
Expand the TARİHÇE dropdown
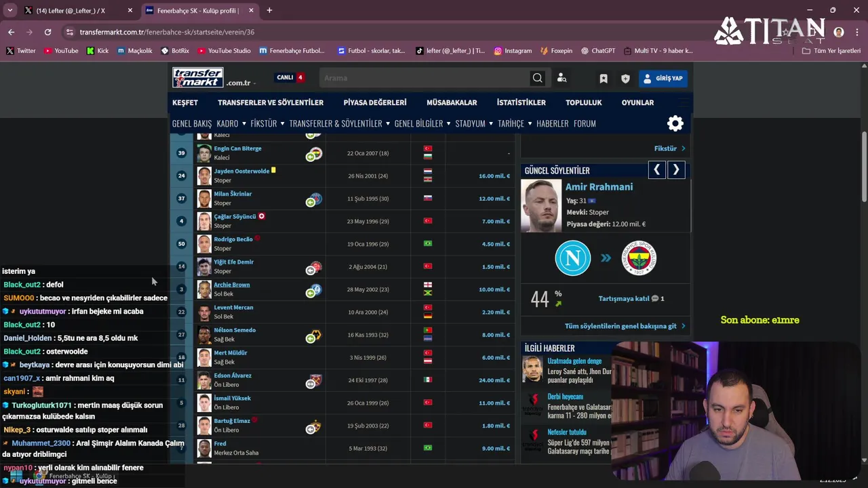click(515, 123)
